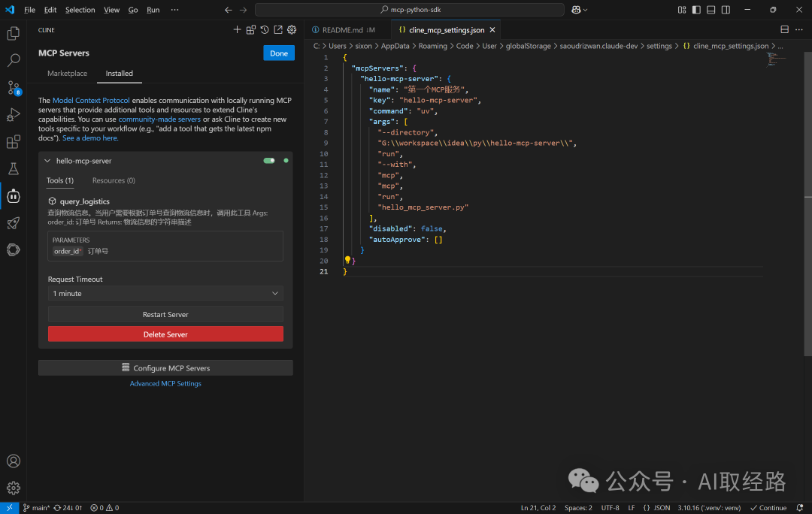Open the community-made servers link
This screenshot has height=514, width=812.
coord(159,119)
